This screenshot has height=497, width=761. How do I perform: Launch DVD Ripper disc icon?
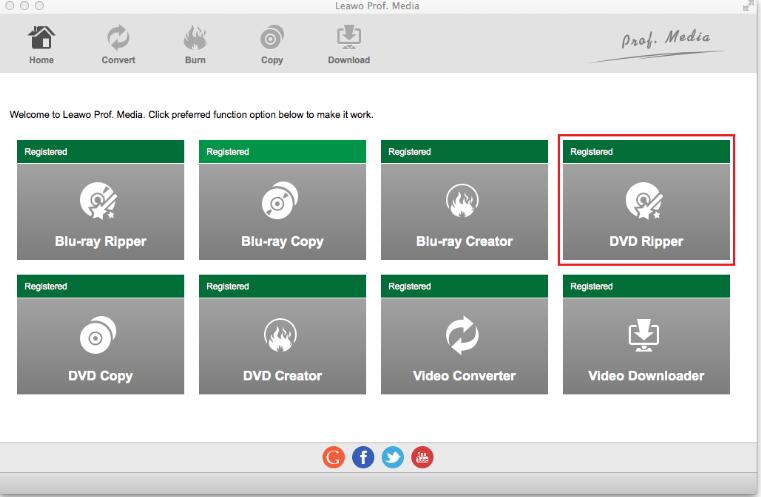(x=644, y=200)
